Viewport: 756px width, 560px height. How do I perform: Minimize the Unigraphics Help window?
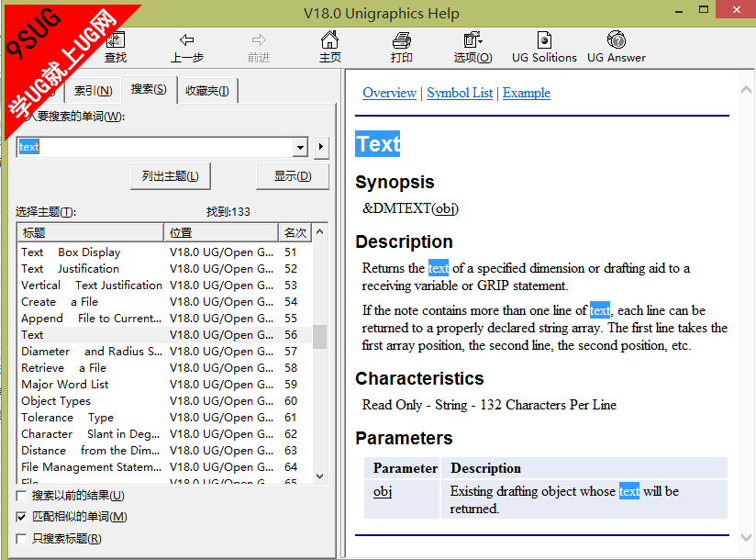pos(679,11)
